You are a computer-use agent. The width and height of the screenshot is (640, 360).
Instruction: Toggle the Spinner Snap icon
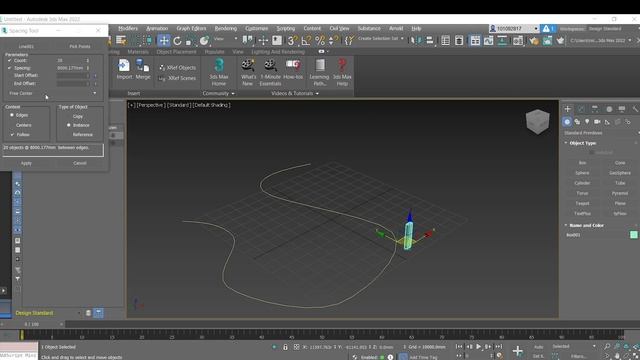coord(333,40)
